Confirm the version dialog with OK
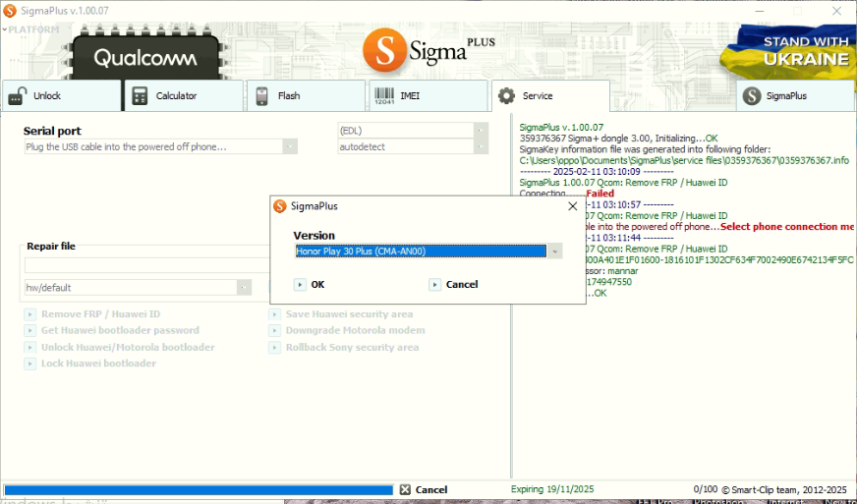The image size is (857, 504). coord(310,284)
